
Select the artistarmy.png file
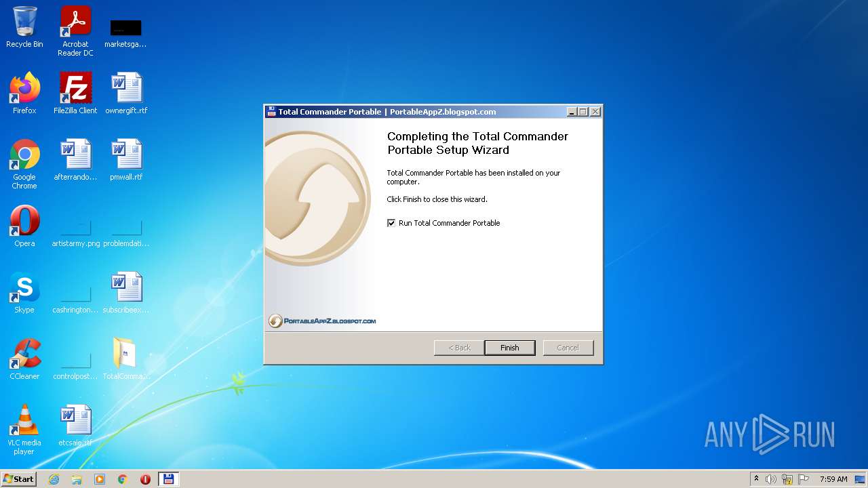[x=75, y=234]
